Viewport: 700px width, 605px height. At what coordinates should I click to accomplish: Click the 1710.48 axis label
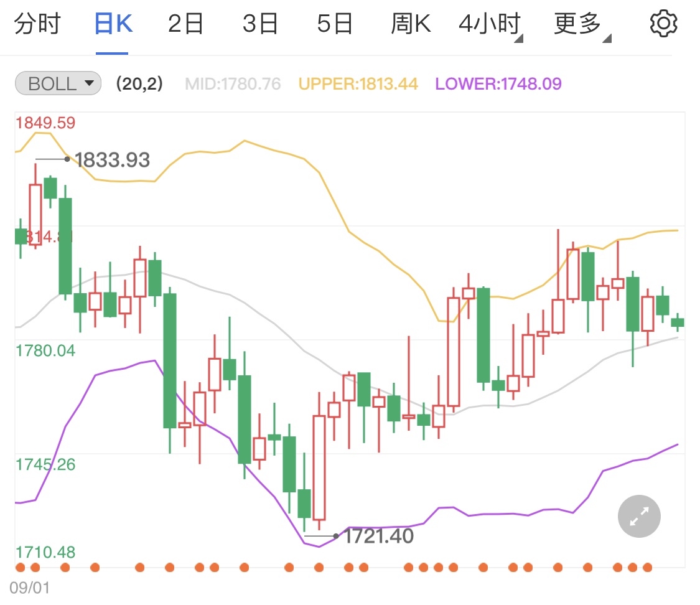[45, 552]
